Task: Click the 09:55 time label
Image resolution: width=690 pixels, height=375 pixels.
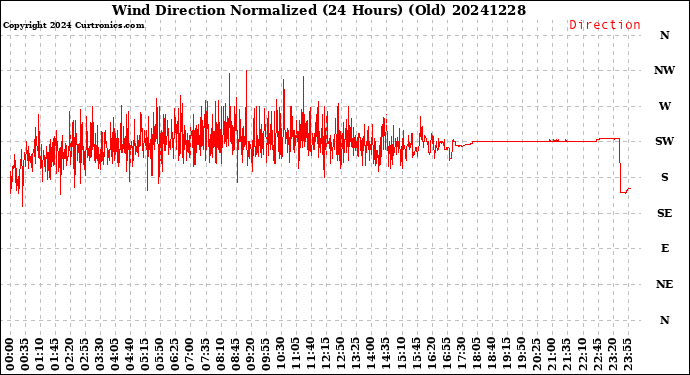Action: pos(265,354)
